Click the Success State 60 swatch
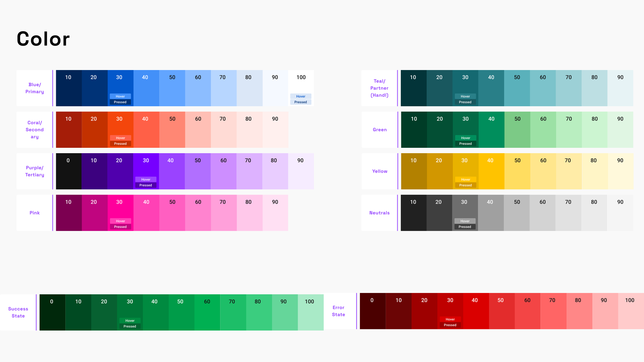Viewport: 644px width, 362px height. (207, 312)
